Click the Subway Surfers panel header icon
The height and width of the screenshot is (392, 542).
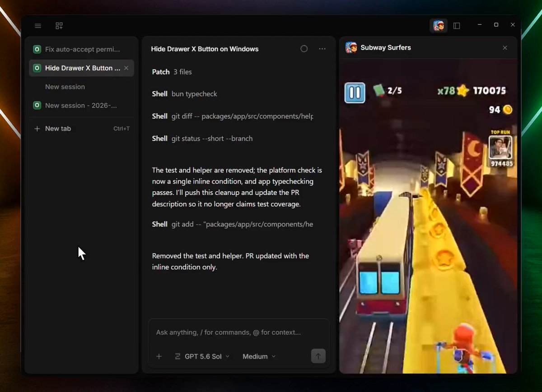351,47
